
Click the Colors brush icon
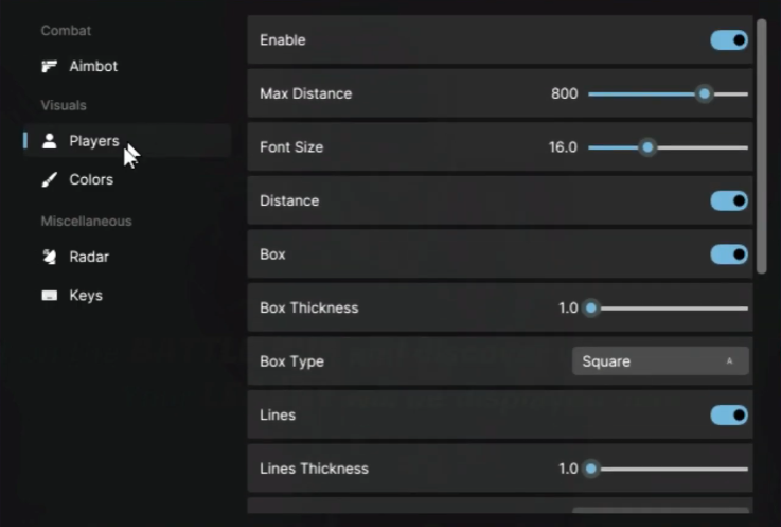pos(49,180)
